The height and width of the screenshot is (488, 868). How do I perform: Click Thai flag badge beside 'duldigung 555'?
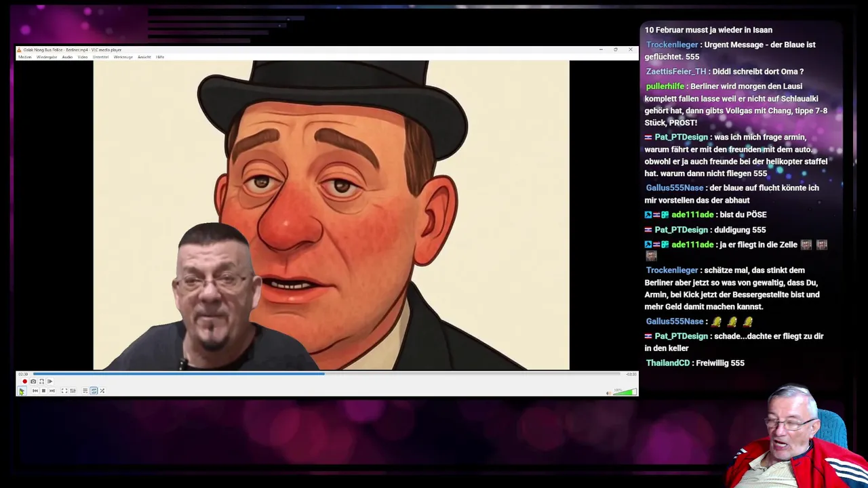coord(648,230)
